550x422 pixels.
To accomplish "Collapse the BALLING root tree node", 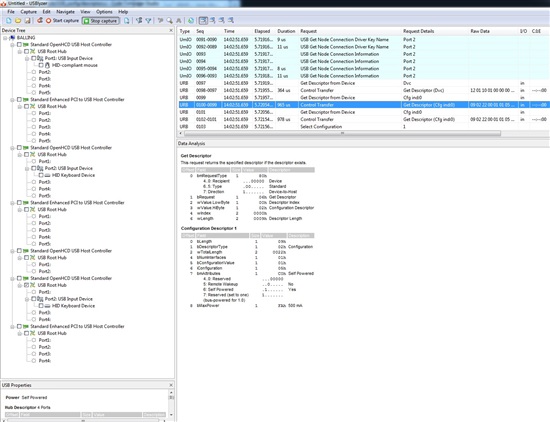I will pyautogui.click(x=5, y=38).
